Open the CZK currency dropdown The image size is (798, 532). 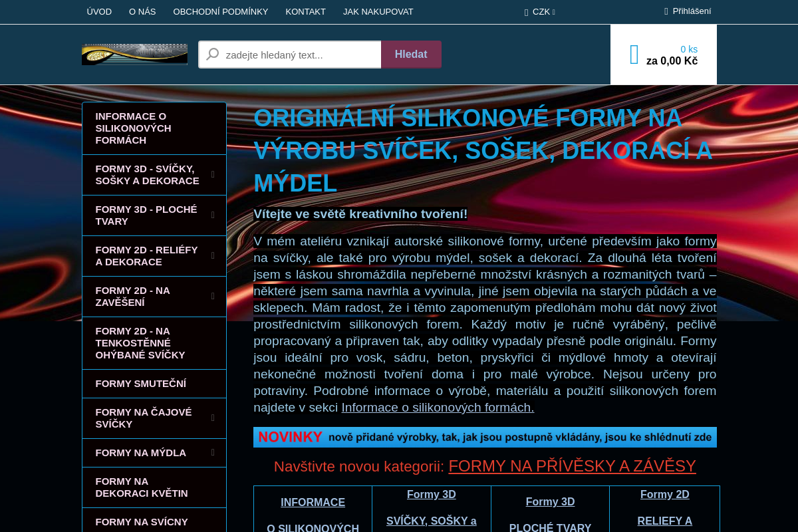[540, 12]
